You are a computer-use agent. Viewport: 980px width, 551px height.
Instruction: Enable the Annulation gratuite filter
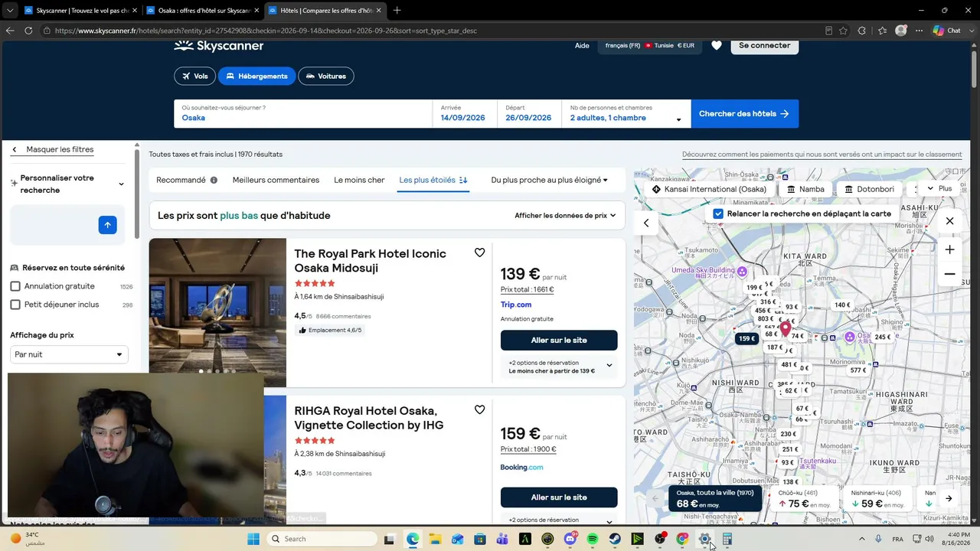[15, 286]
